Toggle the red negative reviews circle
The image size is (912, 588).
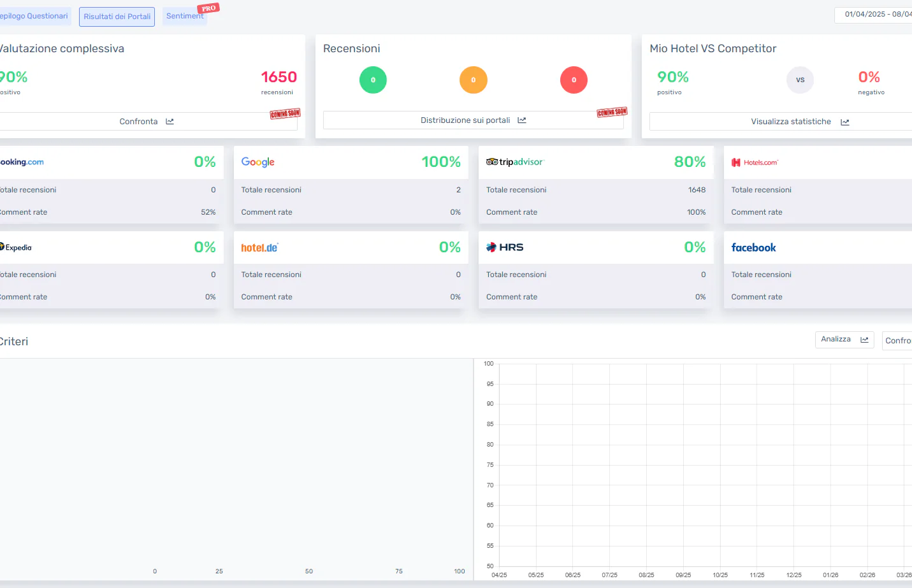point(574,80)
